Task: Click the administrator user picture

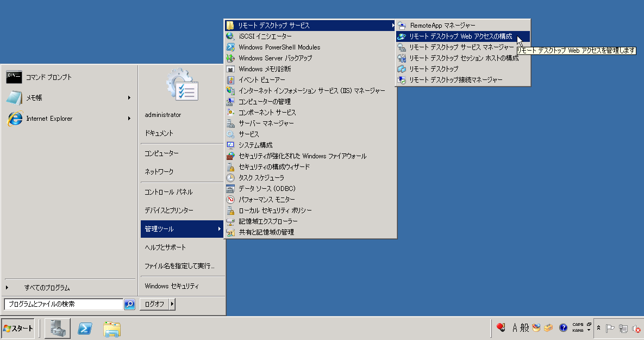Action: [183, 85]
